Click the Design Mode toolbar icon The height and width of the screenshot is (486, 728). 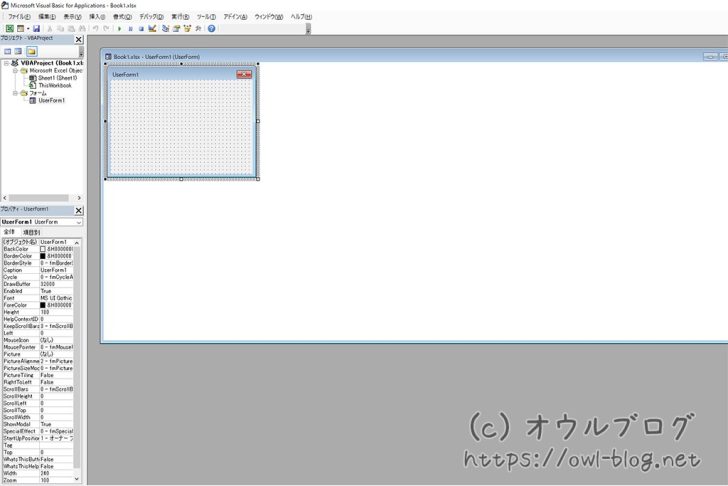coord(151,29)
